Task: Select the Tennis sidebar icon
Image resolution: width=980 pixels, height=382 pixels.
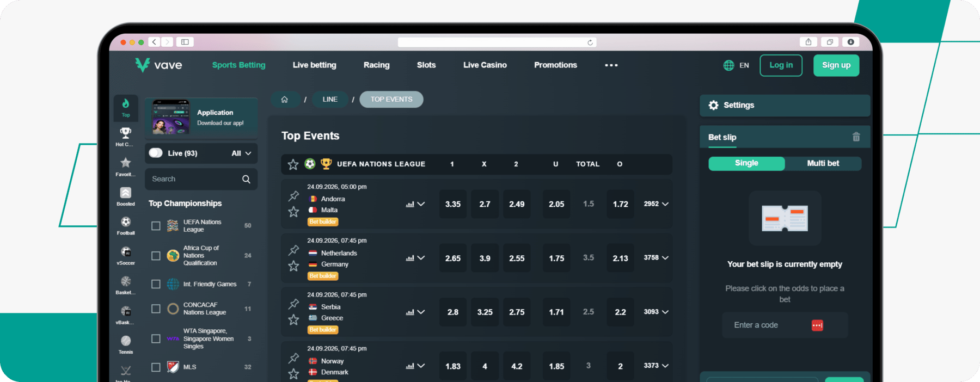Action: (126, 341)
